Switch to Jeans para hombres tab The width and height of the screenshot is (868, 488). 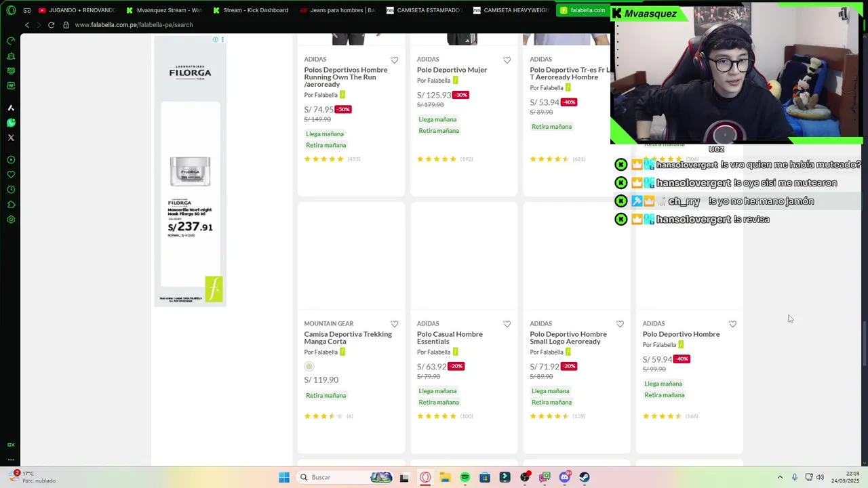pos(338,10)
